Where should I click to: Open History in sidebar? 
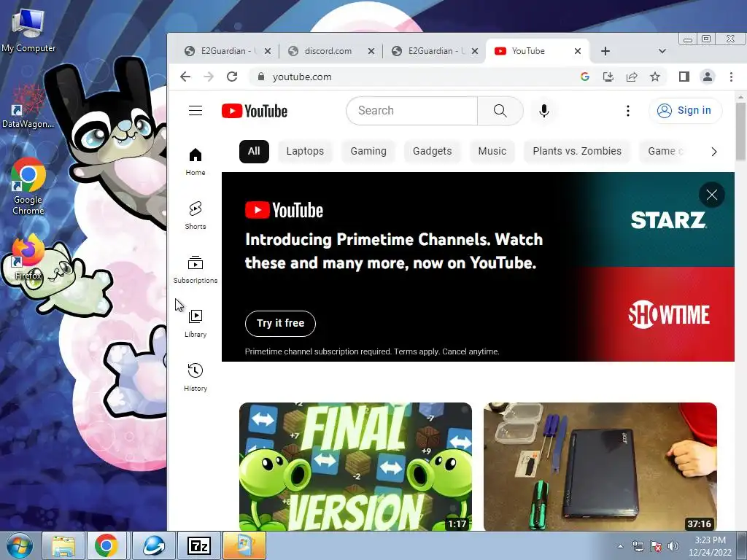coord(196,378)
